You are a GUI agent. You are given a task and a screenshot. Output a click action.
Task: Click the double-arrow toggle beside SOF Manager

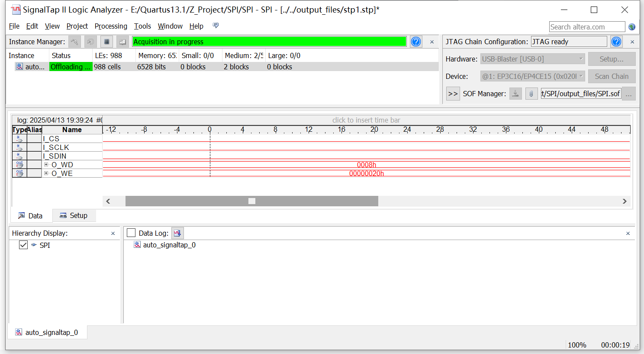[x=453, y=94]
